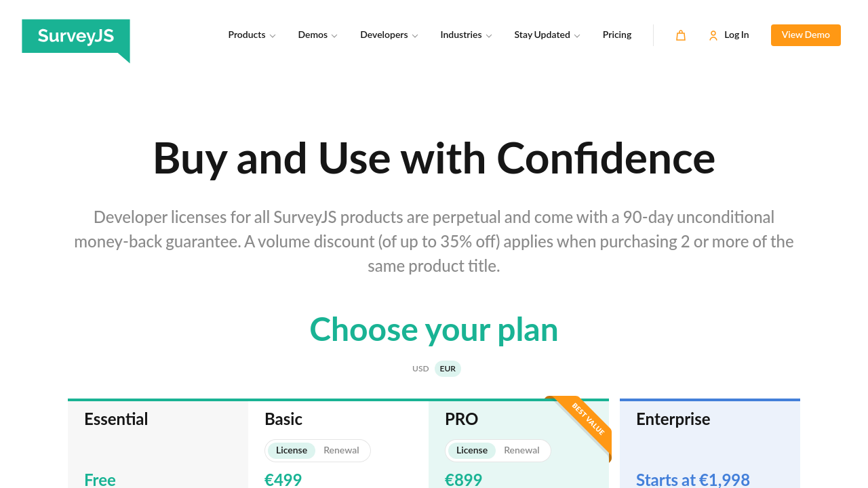The width and height of the screenshot is (868, 488).
Task: Click the Enterprise plan heading
Action: coord(673,420)
